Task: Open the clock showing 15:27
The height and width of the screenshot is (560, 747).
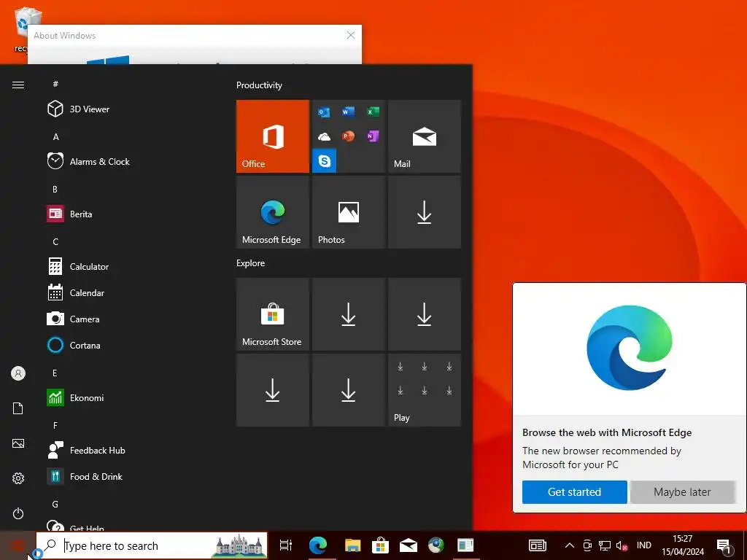Action: click(x=683, y=545)
